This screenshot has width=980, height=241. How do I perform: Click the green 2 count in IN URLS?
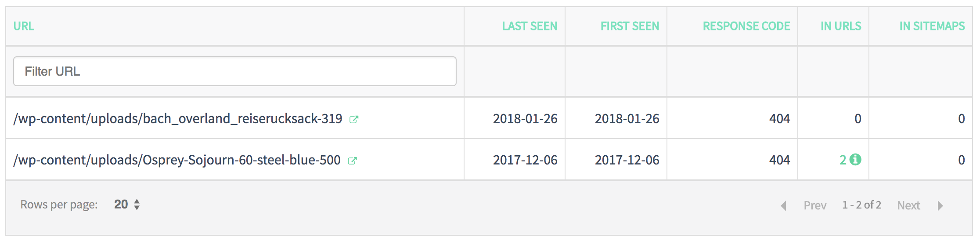(843, 160)
